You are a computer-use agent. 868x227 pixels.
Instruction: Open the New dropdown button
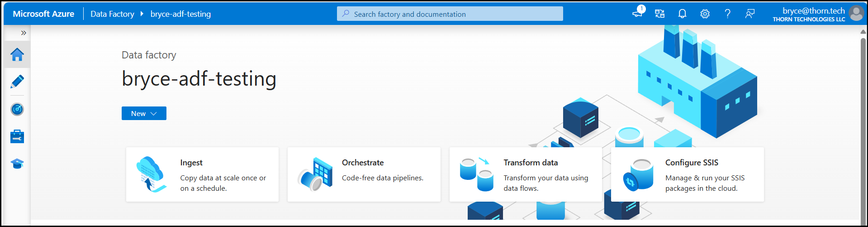(x=144, y=113)
